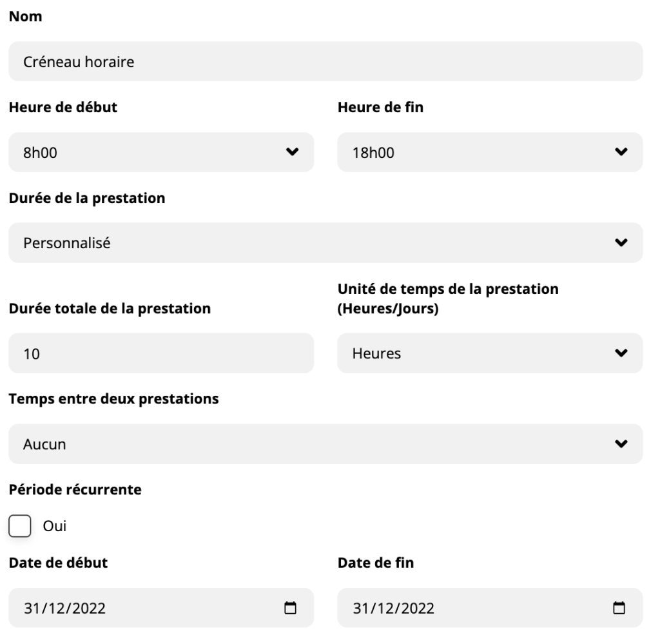This screenshot has width=660, height=644.
Task: Select the day segment in Date de début
Action: pos(31,608)
